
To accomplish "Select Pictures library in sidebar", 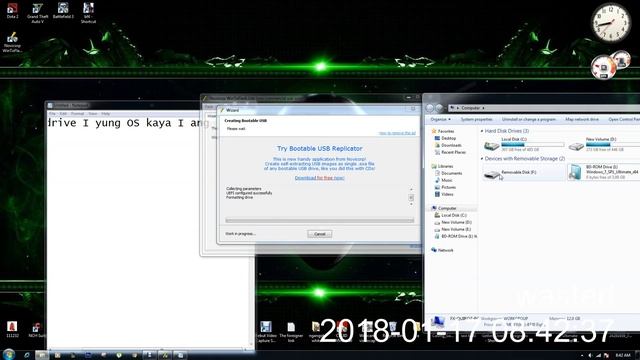I will click(x=448, y=187).
